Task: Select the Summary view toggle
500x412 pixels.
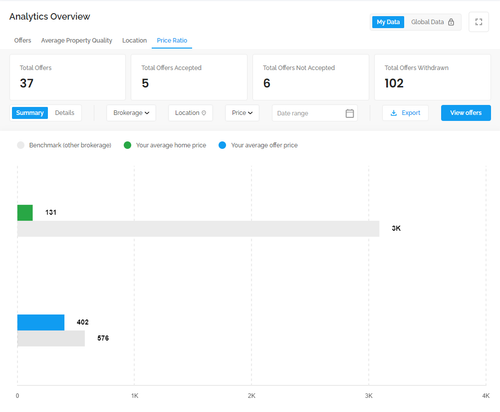Action: pos(30,113)
